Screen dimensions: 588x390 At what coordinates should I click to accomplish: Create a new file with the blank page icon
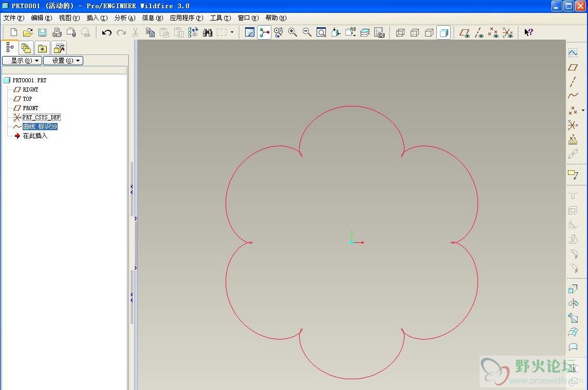pos(14,32)
